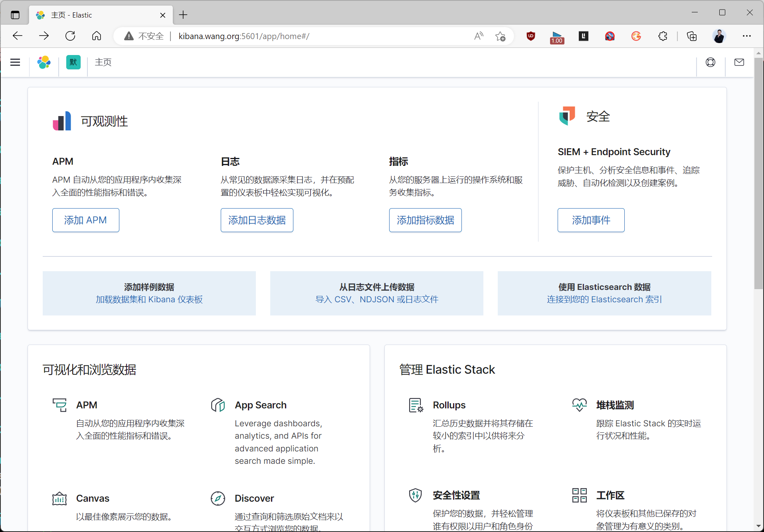Open the newsfeed mail icon
764x532 pixels.
(739, 62)
